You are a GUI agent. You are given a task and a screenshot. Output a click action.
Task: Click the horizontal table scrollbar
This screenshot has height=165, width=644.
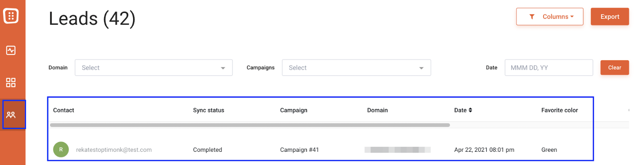[250, 125]
